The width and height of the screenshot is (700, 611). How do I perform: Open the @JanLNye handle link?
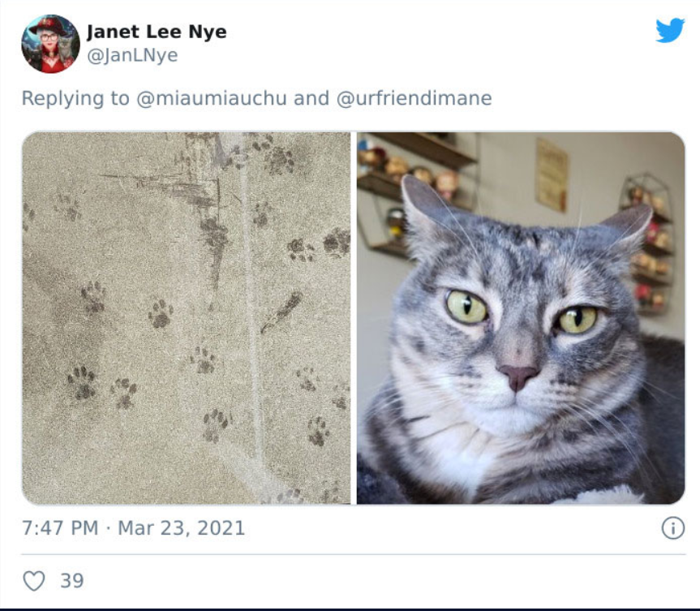[132, 55]
